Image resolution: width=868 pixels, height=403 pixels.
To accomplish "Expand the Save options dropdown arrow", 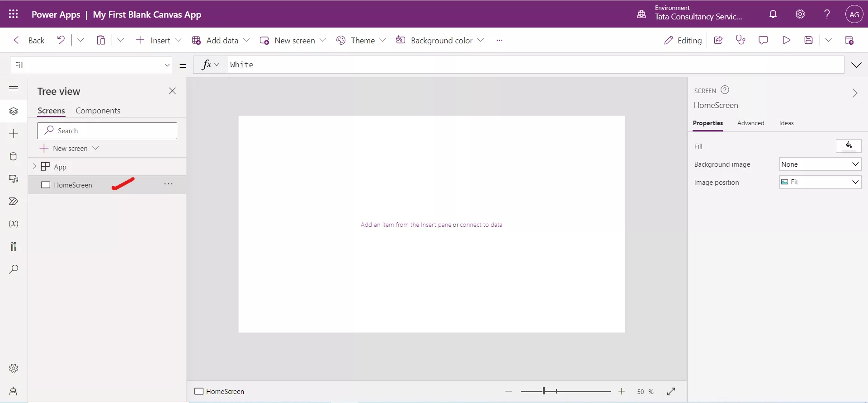I will tap(828, 40).
